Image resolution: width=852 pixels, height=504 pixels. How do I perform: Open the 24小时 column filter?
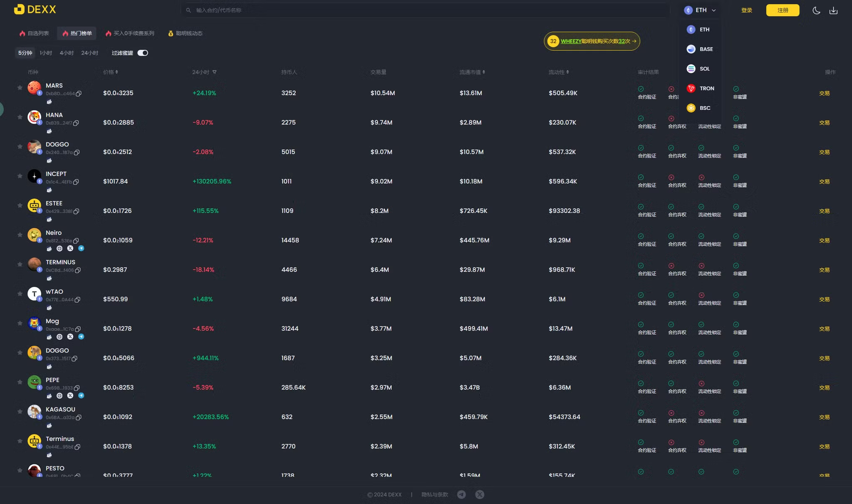click(x=215, y=72)
